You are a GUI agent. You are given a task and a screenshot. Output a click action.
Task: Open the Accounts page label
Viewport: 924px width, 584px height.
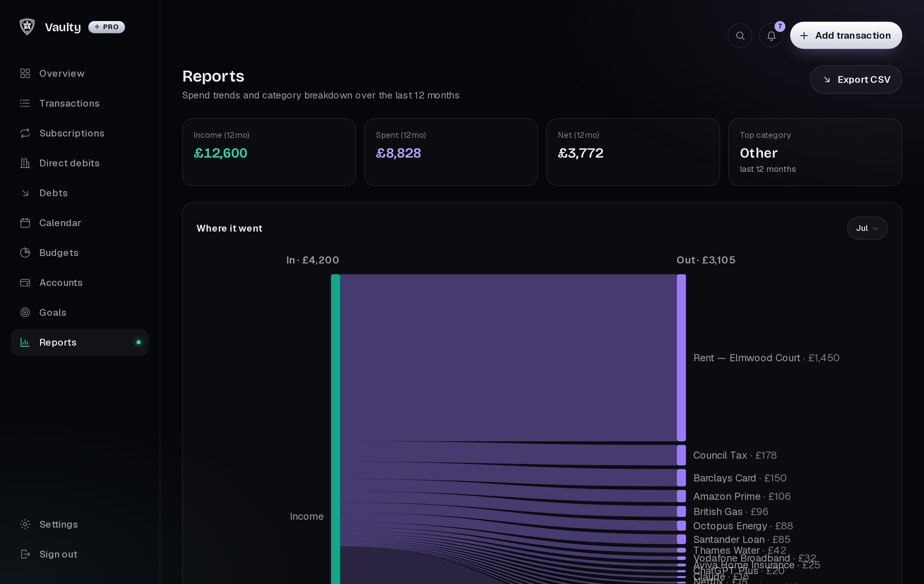click(61, 282)
